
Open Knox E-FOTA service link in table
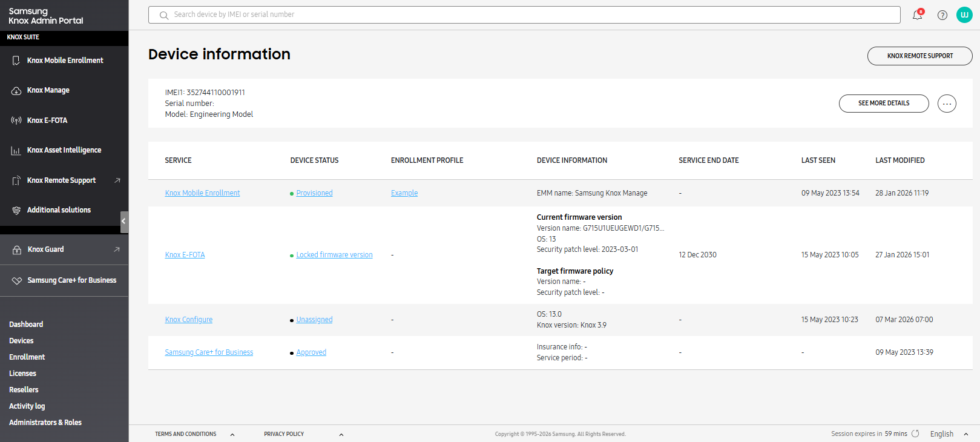click(x=185, y=255)
